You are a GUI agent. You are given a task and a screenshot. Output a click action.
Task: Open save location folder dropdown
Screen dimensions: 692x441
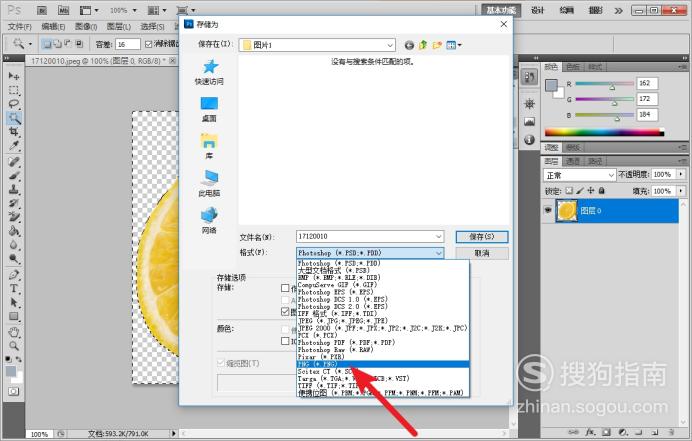pyautogui.click(x=390, y=45)
